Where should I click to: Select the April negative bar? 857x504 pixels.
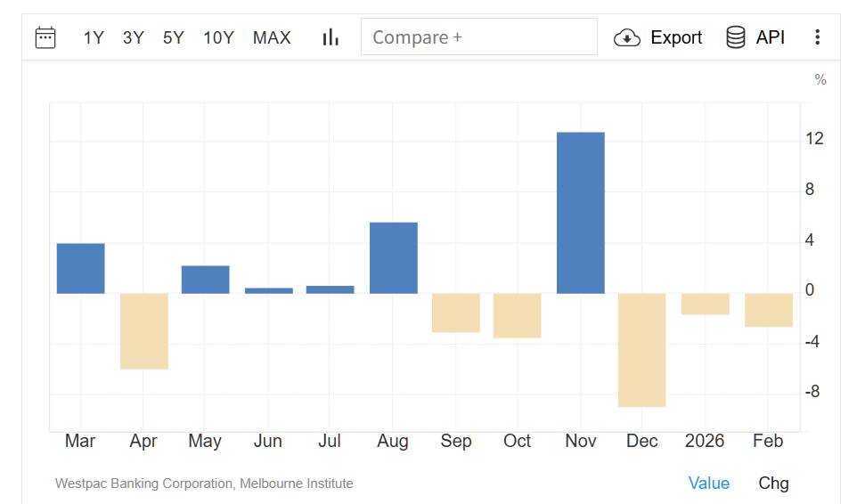click(144, 331)
